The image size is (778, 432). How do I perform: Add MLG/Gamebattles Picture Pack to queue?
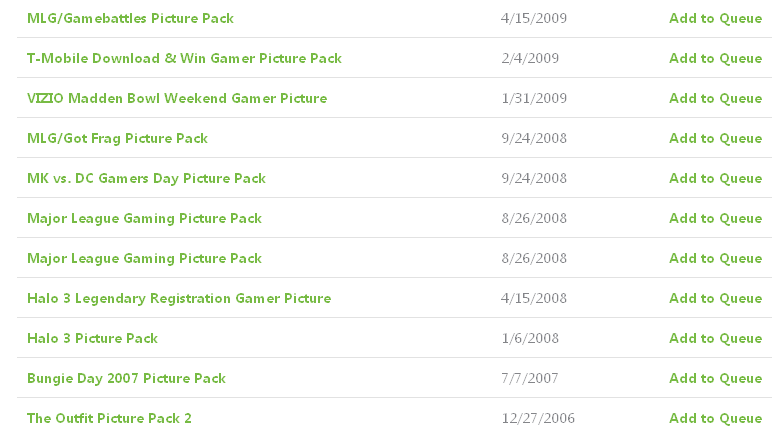(715, 18)
